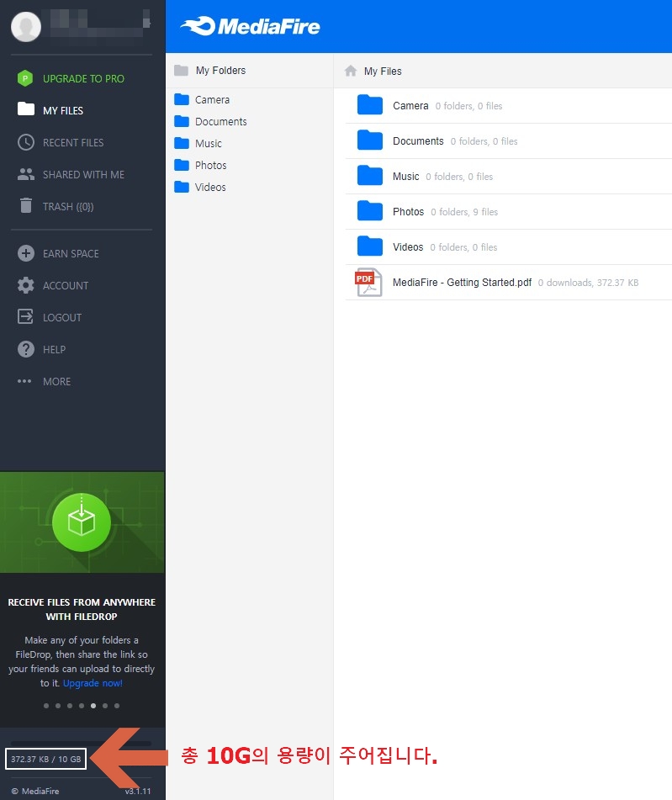
Task: Open the user profile avatar
Action: [26, 27]
